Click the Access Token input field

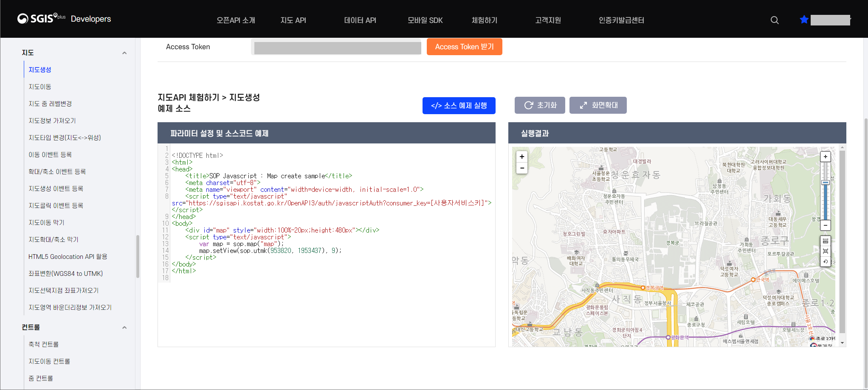tap(336, 47)
